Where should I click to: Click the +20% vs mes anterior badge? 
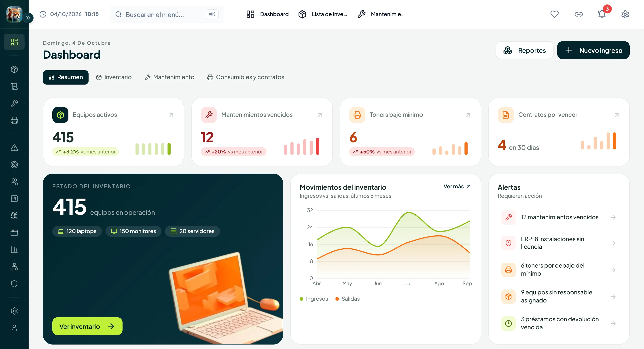coord(233,152)
